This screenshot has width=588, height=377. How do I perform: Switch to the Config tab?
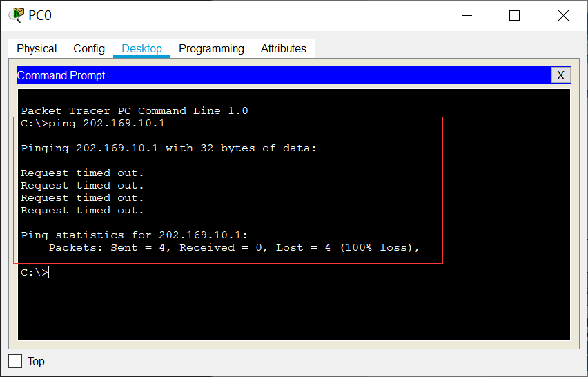(x=89, y=49)
